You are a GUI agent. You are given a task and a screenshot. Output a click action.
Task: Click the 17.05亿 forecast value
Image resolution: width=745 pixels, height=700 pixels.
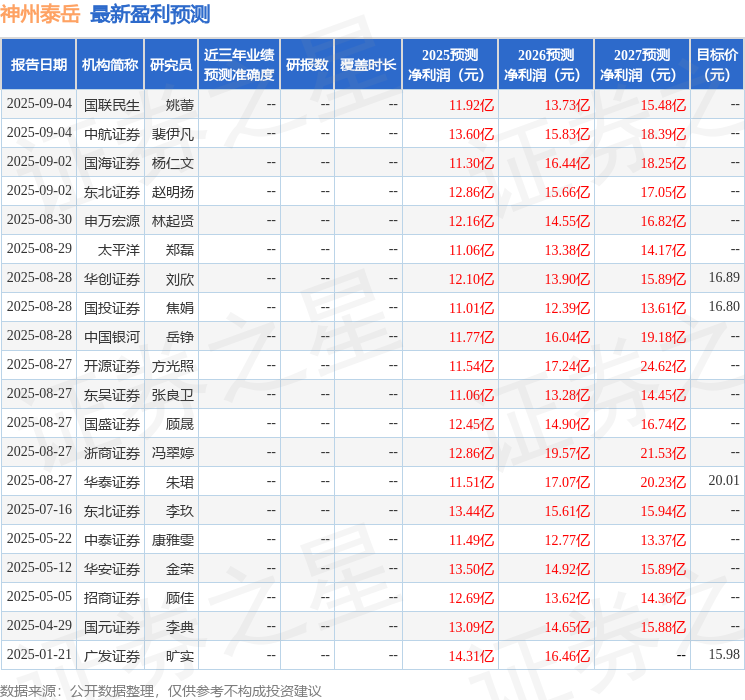point(663,192)
